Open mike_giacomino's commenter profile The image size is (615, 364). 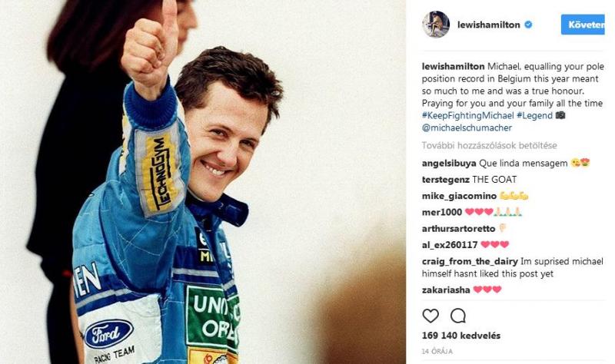(x=459, y=196)
